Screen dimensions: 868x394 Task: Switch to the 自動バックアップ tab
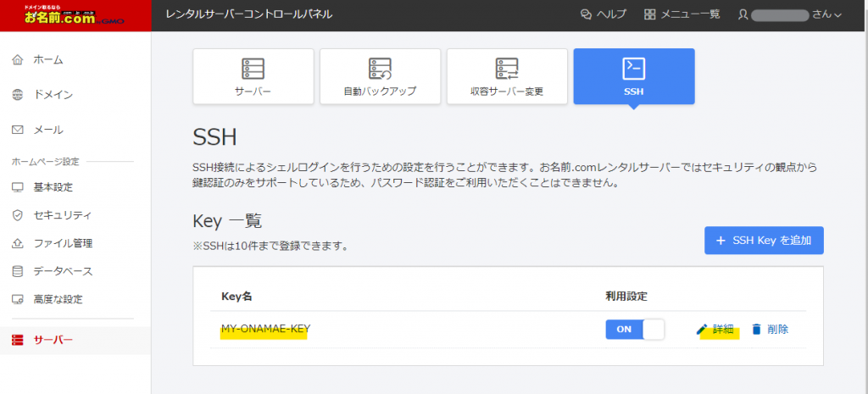(380, 76)
